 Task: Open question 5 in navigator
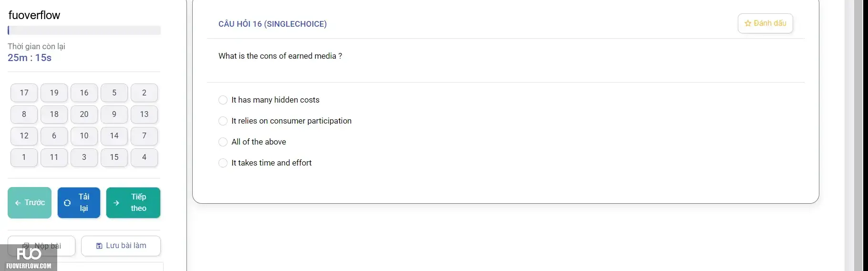coord(114,93)
